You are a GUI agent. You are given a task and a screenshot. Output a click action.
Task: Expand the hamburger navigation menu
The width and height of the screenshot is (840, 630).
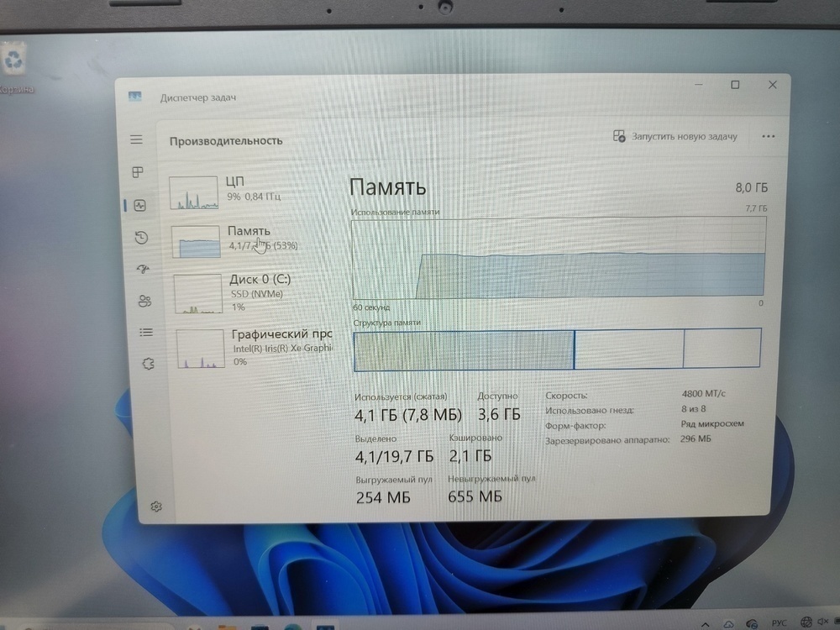(x=136, y=139)
